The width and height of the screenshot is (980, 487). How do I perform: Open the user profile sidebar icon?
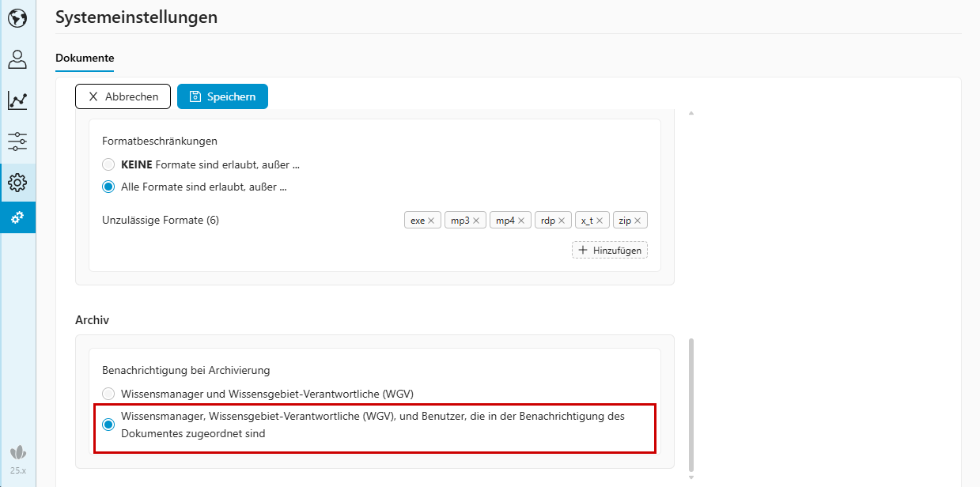17,59
